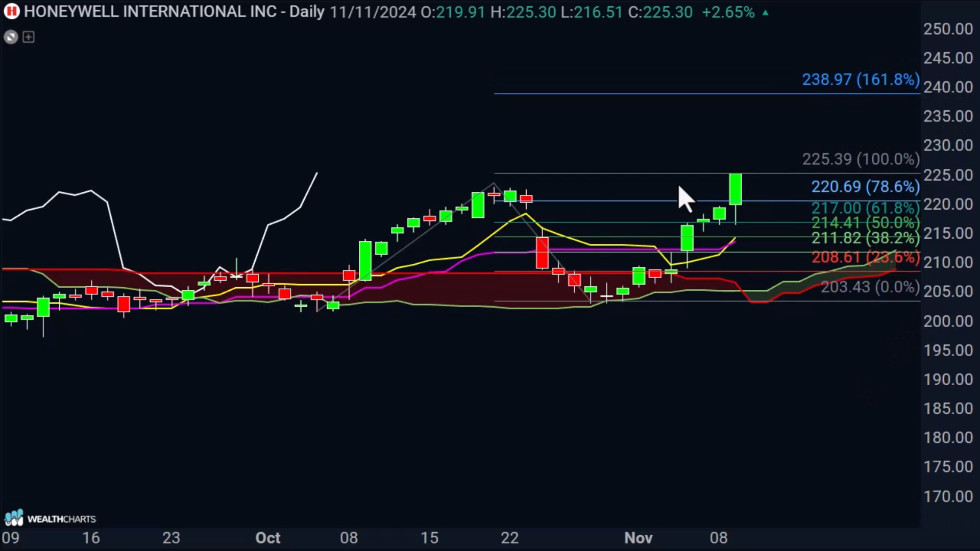Select the 220.69 (78.6%) Fibonacci label

865,187
